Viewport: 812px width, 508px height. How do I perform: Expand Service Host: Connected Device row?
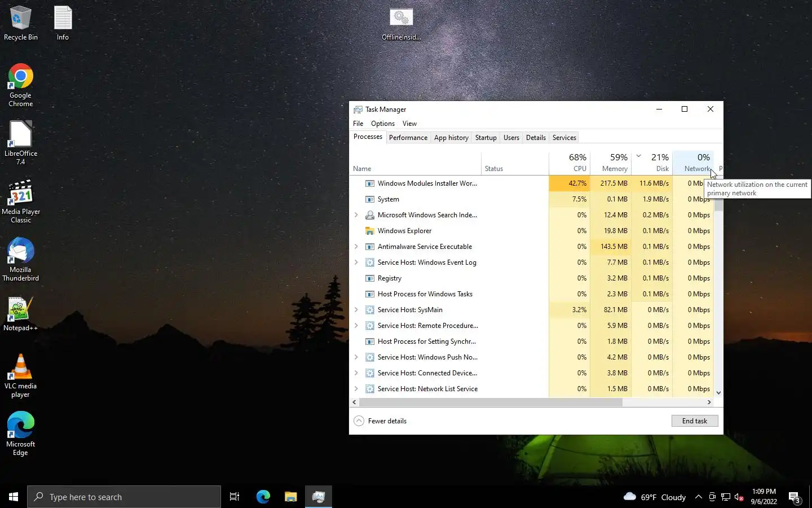(356, 373)
